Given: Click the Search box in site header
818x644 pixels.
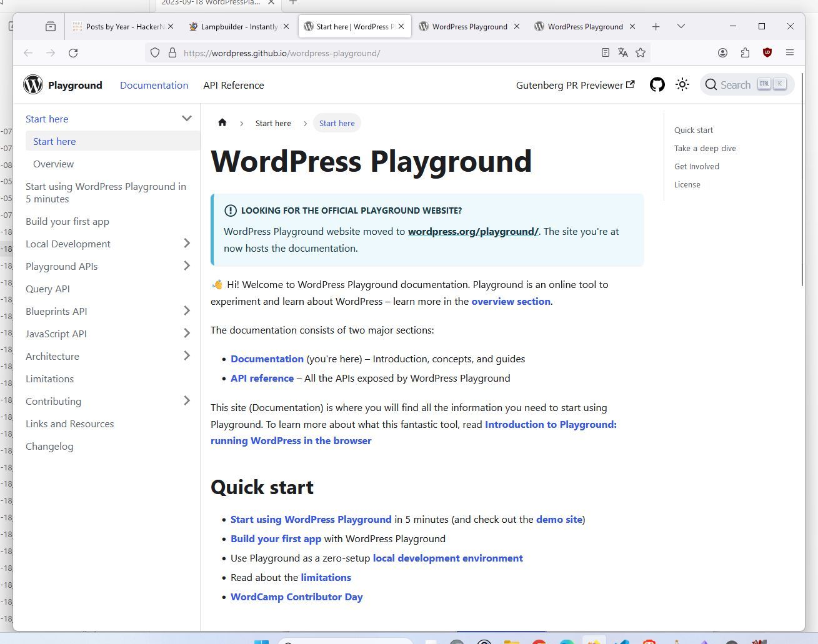Looking at the screenshot, I should coord(747,84).
